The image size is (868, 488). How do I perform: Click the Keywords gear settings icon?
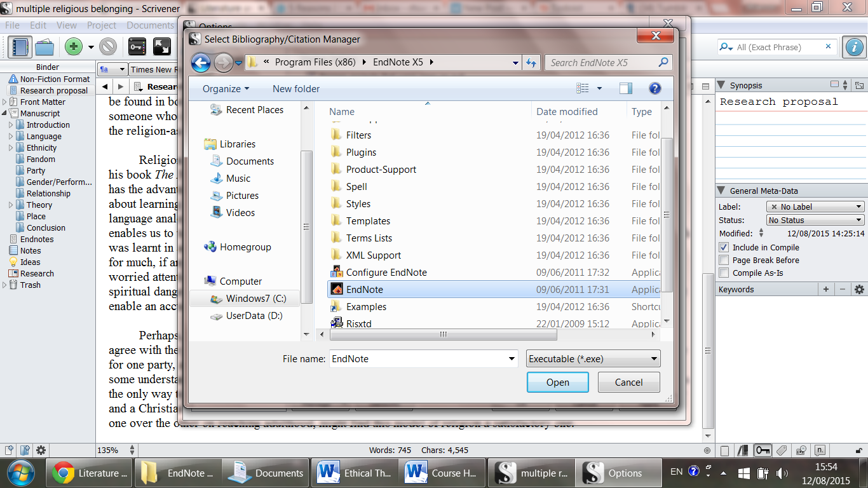(859, 289)
